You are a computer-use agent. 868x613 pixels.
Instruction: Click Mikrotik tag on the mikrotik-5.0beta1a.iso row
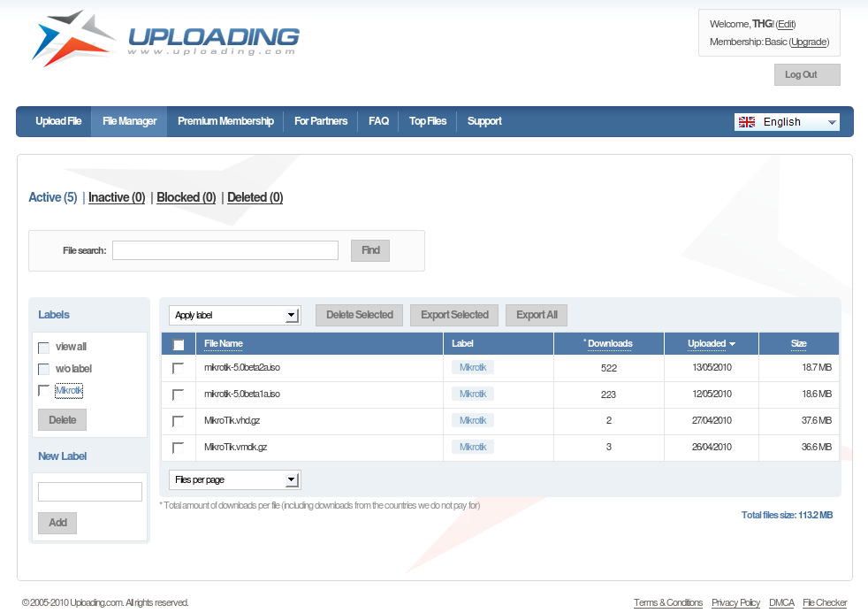click(x=473, y=394)
